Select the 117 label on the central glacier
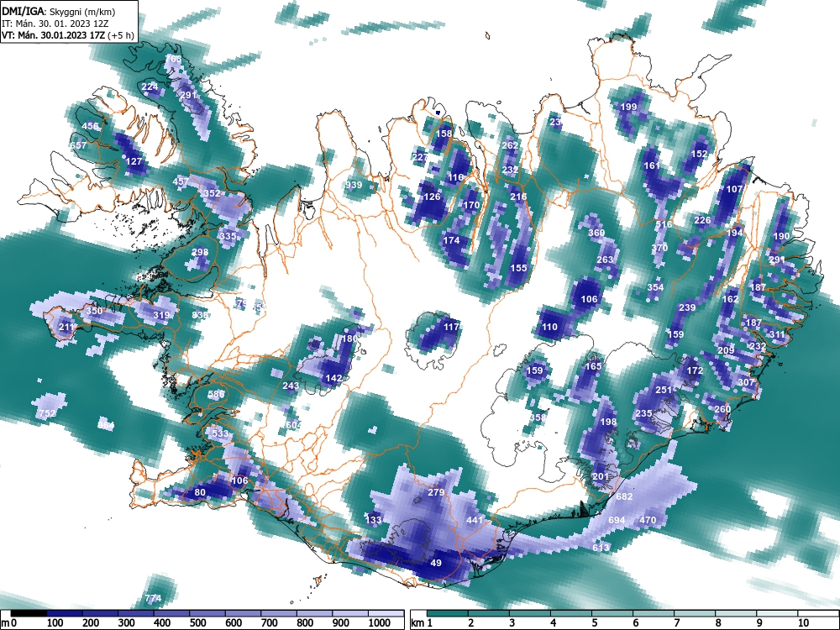The height and width of the screenshot is (630, 840). pos(452,328)
